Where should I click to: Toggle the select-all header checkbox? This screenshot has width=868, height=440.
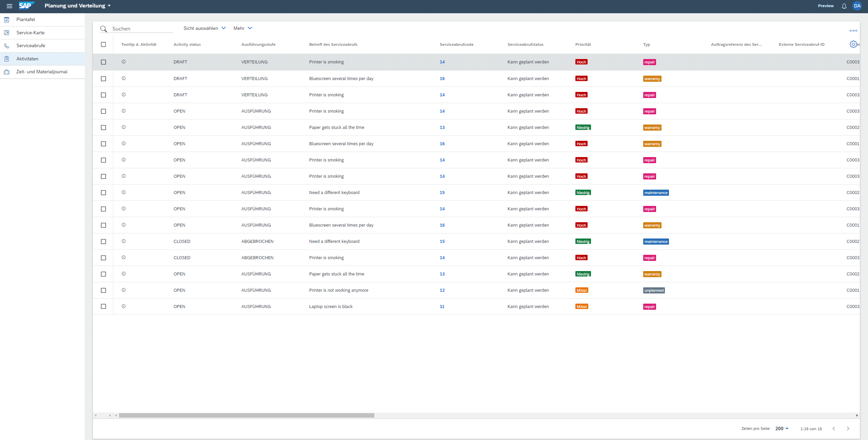click(x=103, y=44)
